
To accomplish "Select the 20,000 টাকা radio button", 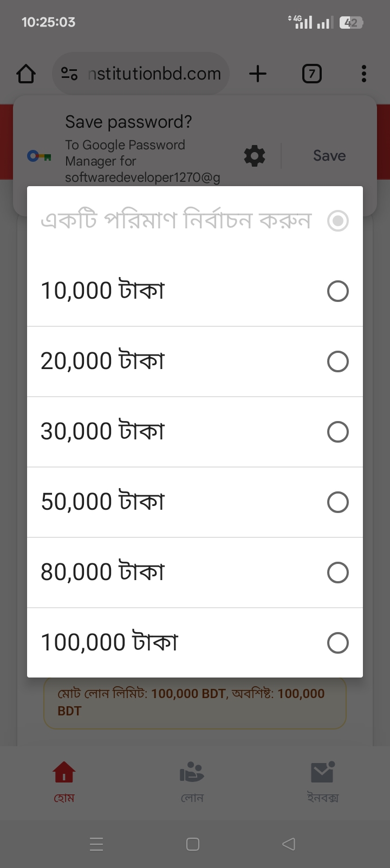I will 337,361.
